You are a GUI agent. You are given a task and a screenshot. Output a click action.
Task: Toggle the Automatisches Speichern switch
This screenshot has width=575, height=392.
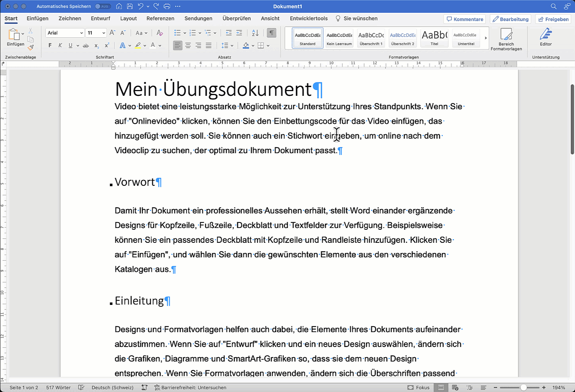click(103, 6)
